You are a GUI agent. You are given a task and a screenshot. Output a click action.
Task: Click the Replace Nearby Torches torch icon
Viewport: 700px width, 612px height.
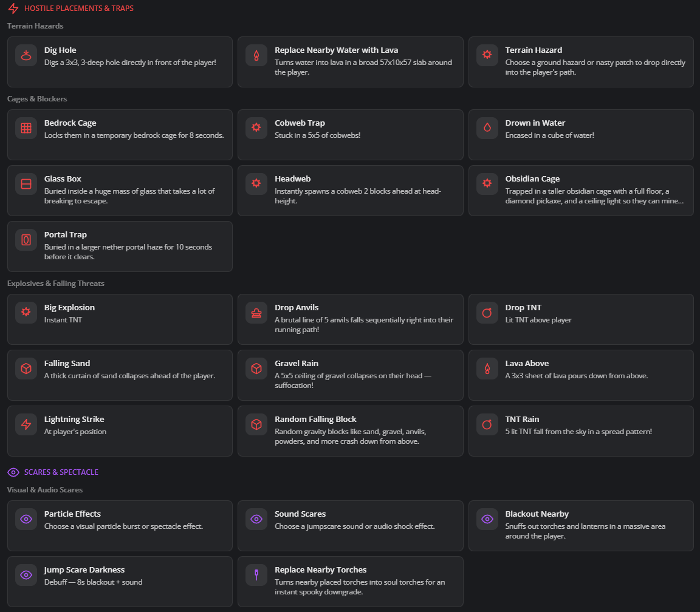[x=256, y=575]
